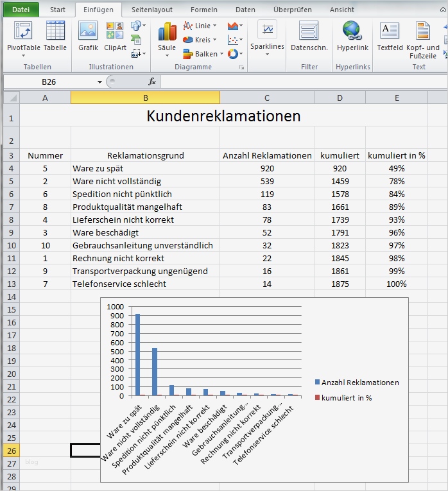The width and height of the screenshot is (448, 491).
Task: Select row 4 header
Action: 12,168
